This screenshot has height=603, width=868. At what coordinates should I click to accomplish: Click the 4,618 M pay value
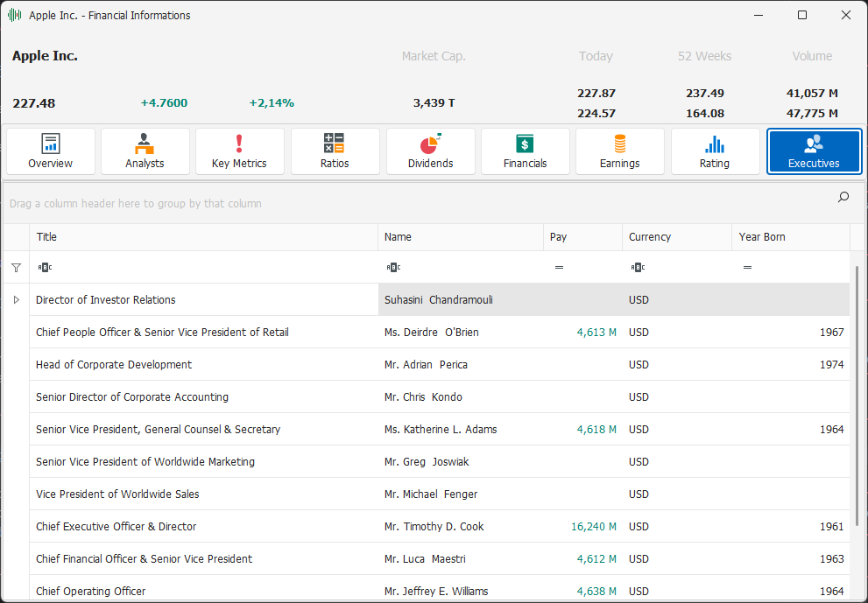[596, 430]
